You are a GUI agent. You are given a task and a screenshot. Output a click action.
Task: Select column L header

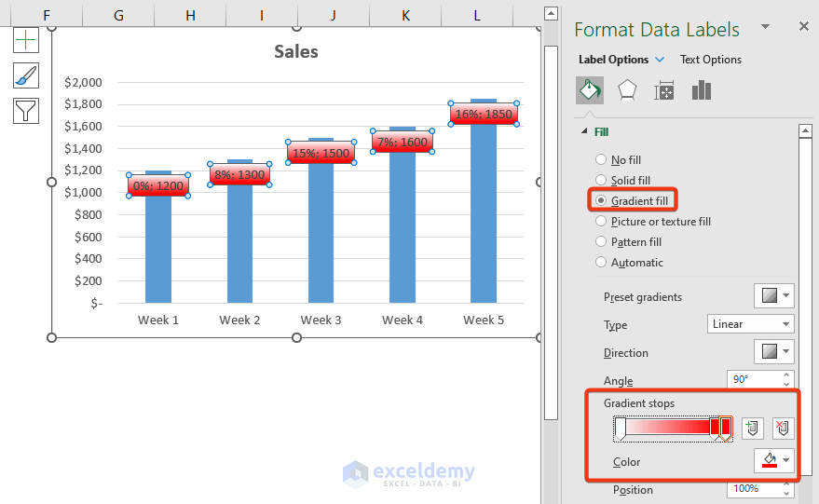click(x=477, y=15)
